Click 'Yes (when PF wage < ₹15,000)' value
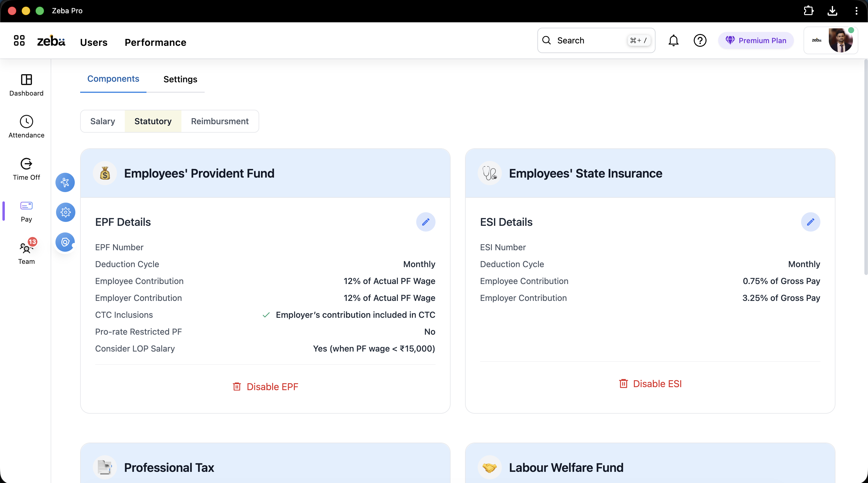Screen dimensions: 868x483 [374, 349]
